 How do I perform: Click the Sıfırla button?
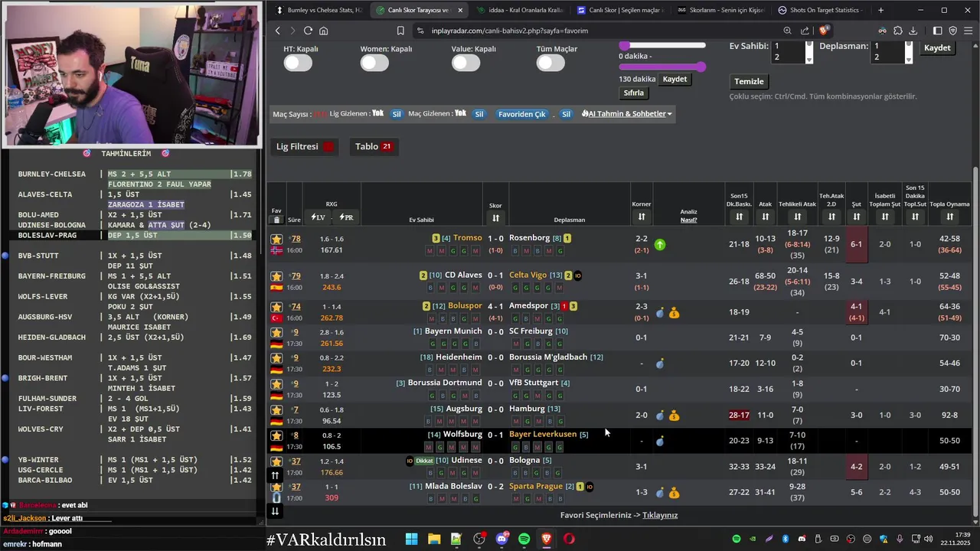[x=634, y=93]
